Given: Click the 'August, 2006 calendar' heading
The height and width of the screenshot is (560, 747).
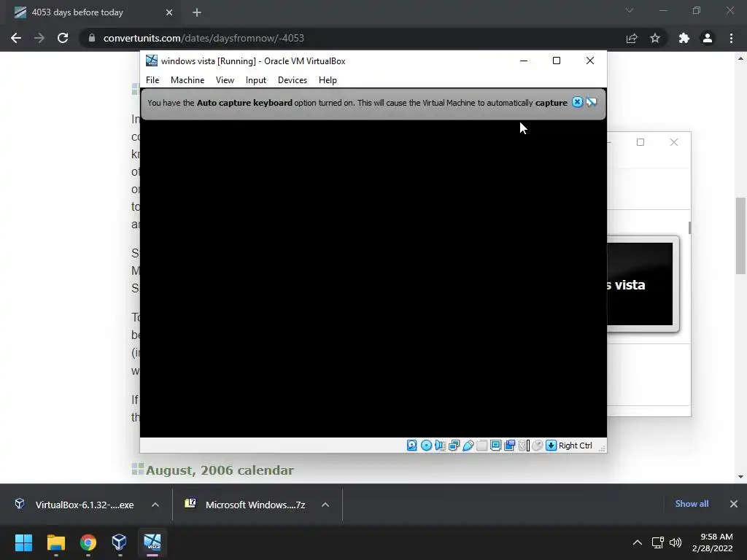Looking at the screenshot, I should coord(220,470).
